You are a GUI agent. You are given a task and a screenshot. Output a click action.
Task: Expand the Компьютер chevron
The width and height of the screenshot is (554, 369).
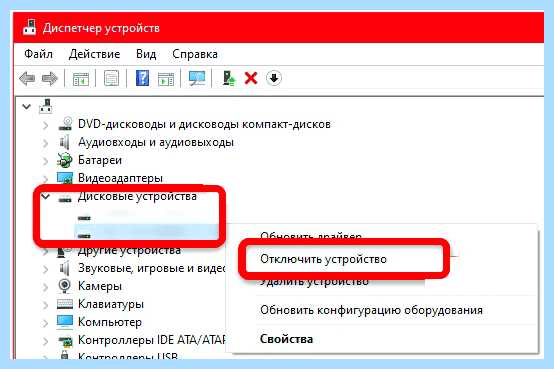click(46, 323)
